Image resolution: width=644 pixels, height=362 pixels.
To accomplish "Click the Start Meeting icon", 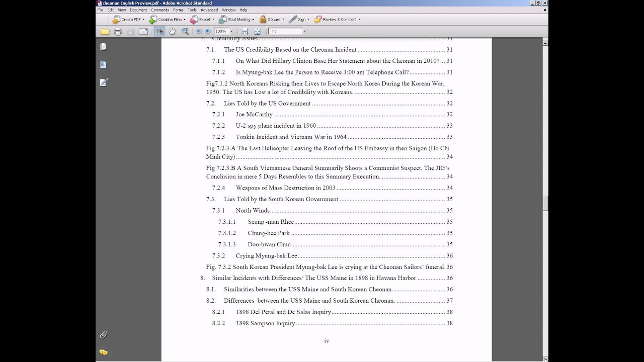I will tap(222, 20).
